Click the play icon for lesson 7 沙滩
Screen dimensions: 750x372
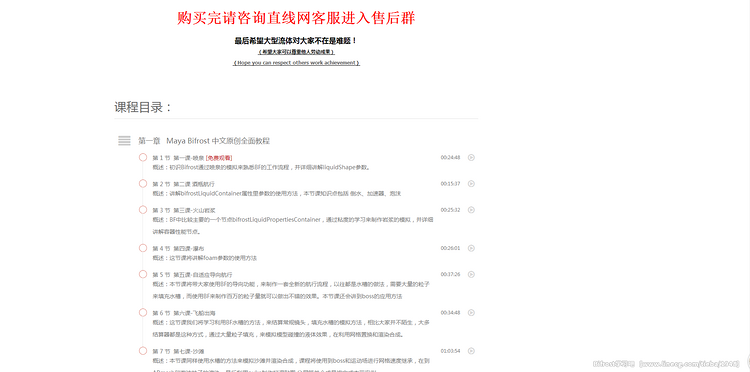click(471, 351)
